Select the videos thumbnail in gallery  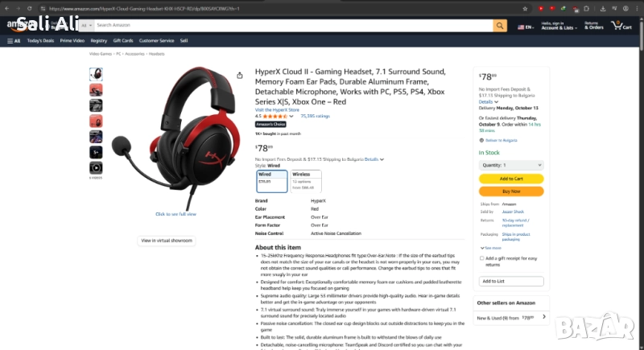96,168
